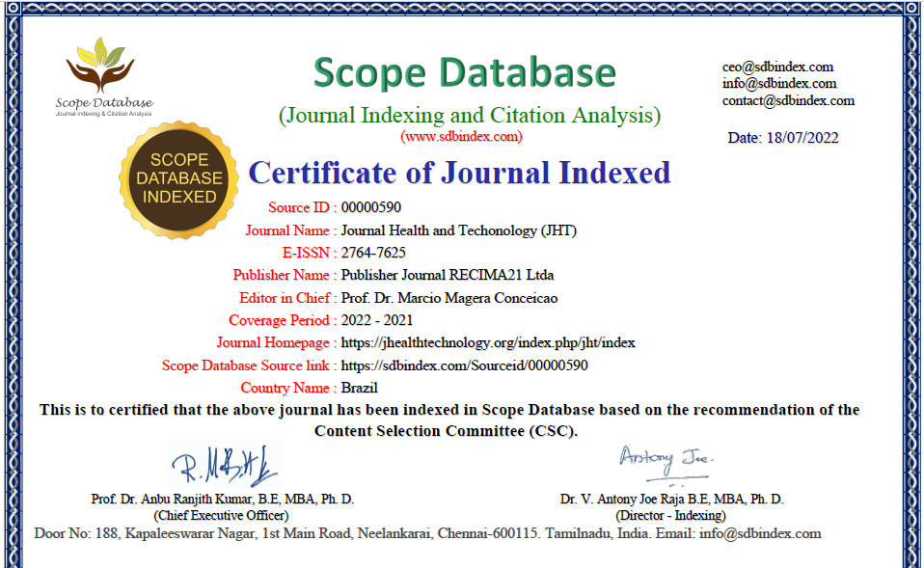Image resolution: width=924 pixels, height=568 pixels.
Task: Click the E-ISSN value 2764-7625
Action: (x=373, y=253)
